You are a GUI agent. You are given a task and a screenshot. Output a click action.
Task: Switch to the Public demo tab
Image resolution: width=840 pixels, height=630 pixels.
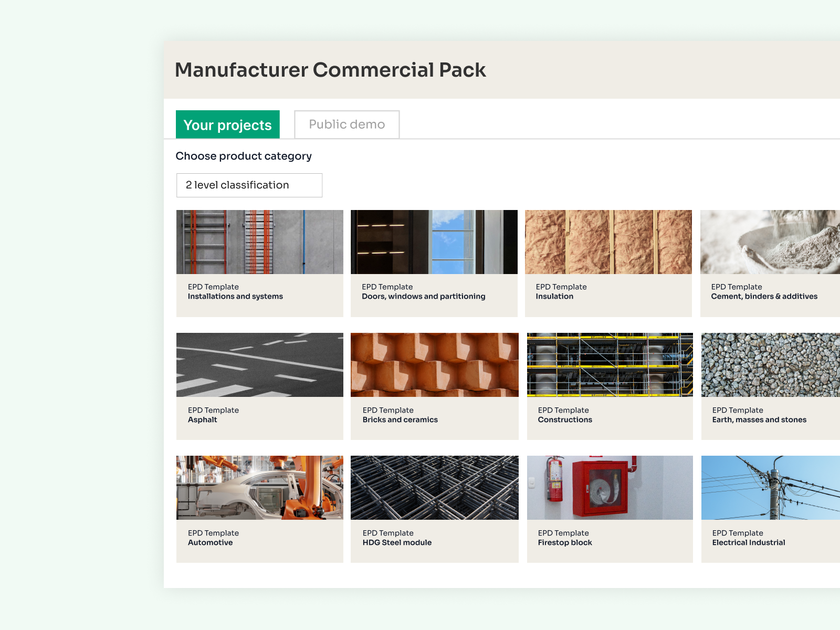(x=346, y=124)
